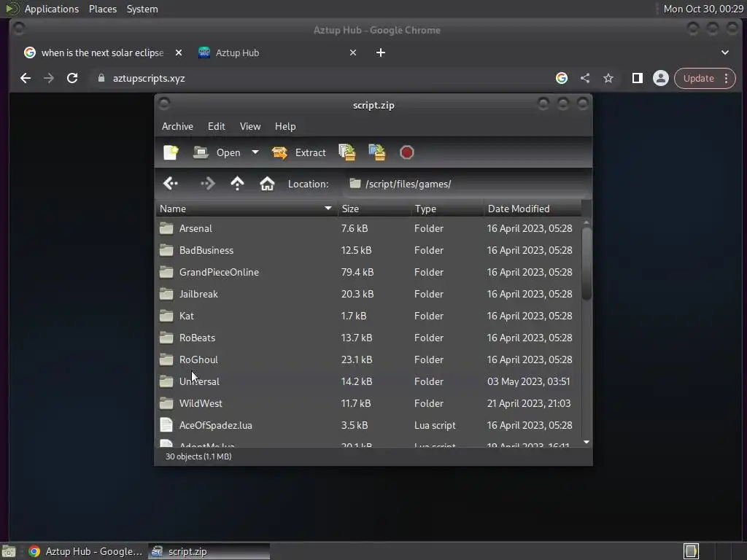Sort by the Size column header
Viewport: 747px width, 560px height.
[x=374, y=209]
